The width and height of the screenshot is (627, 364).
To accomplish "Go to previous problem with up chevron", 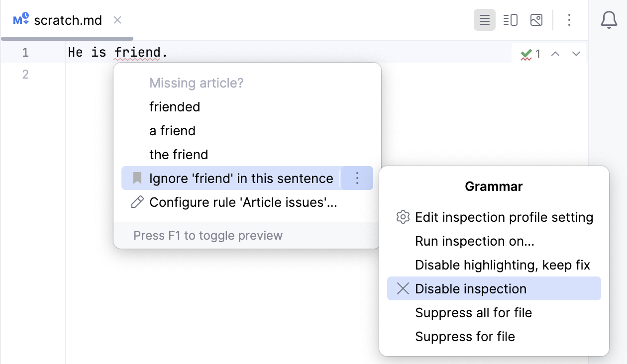I will (x=555, y=53).
